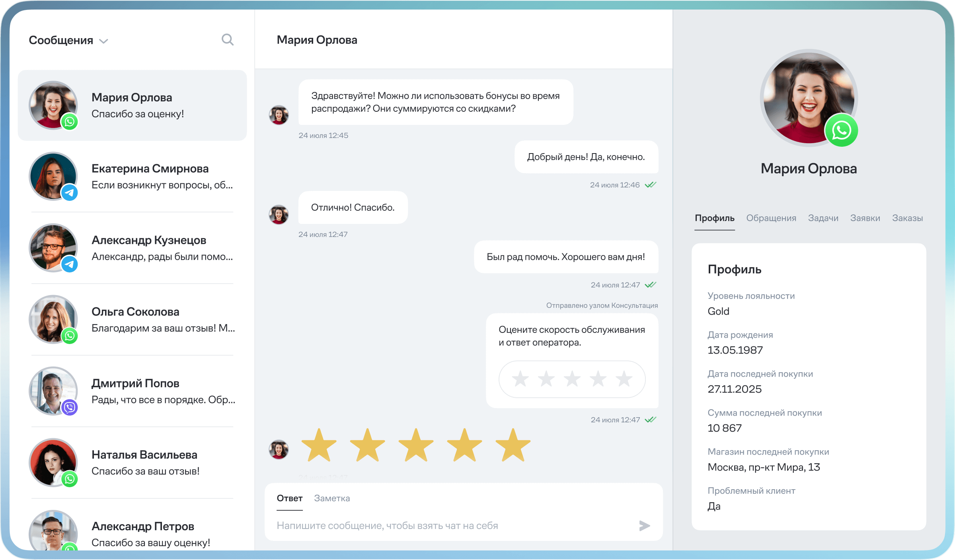Switch to the Заказы tab
Screen dimensions: 955x560
(x=908, y=218)
